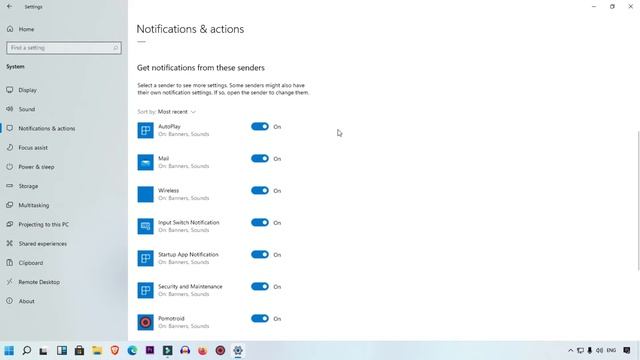Click the Find a setting search box

pos(64,48)
